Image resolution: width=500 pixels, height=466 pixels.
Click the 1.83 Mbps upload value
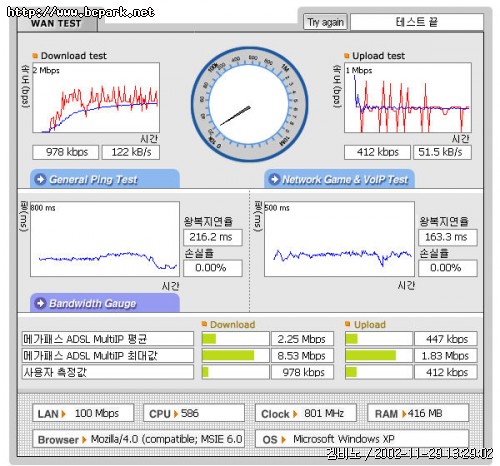[446, 355]
